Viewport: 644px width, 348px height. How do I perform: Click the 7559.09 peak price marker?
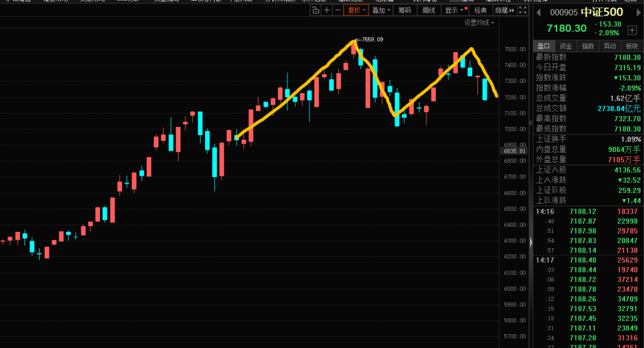point(372,40)
